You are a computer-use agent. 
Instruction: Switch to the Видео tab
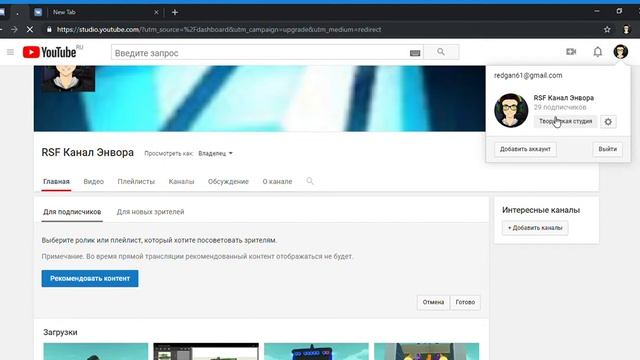[x=93, y=182]
